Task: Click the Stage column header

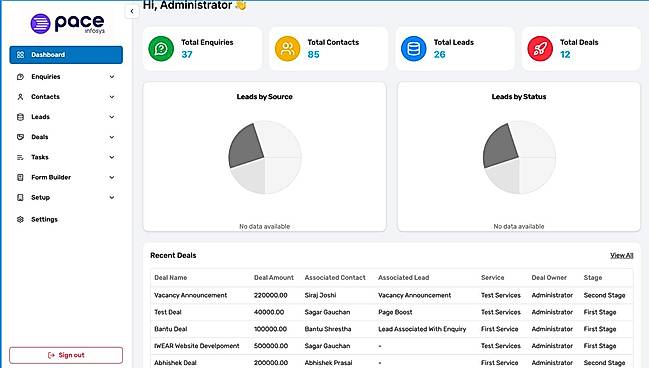Action: 593,278
